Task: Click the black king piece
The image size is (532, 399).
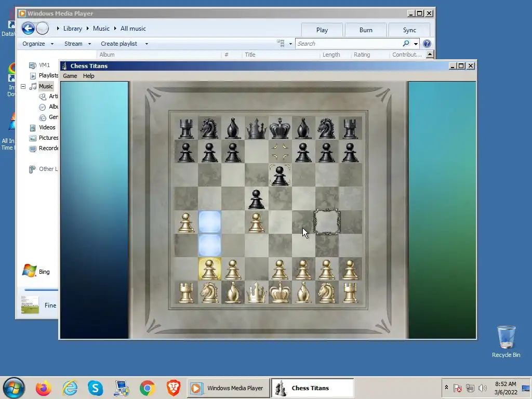Action: click(280, 128)
